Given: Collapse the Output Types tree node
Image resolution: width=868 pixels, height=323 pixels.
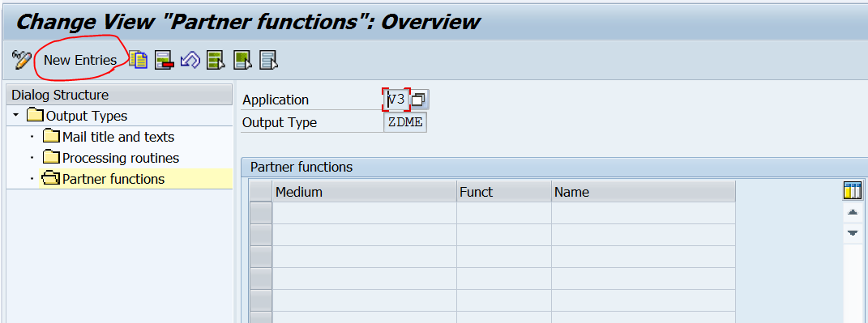Looking at the screenshot, I should [15, 116].
